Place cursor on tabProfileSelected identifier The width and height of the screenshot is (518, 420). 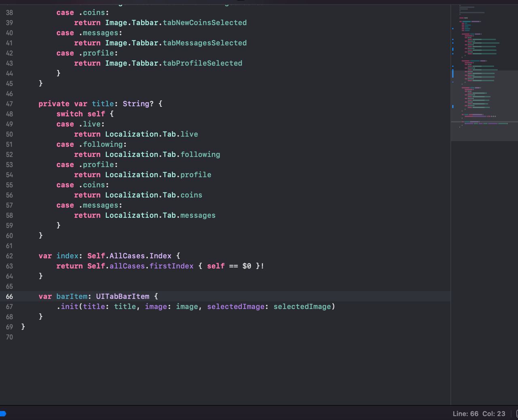pyautogui.click(x=202, y=63)
